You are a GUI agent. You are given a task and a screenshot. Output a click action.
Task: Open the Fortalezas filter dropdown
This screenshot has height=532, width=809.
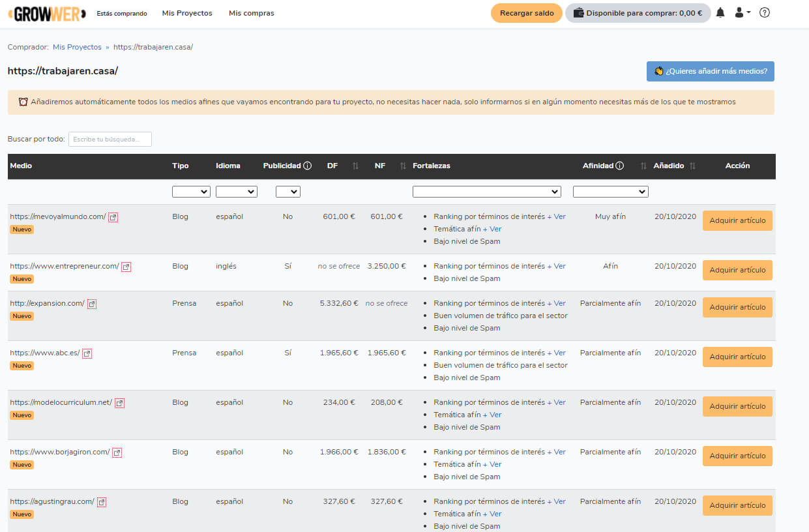[x=487, y=192]
